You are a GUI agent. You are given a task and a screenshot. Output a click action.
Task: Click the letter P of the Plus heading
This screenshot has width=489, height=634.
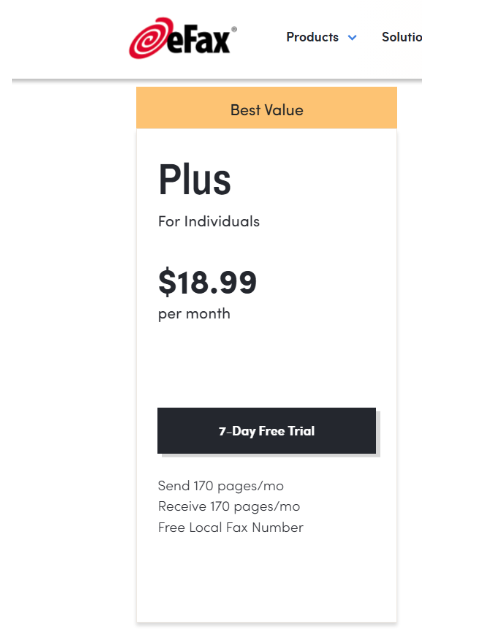point(169,179)
